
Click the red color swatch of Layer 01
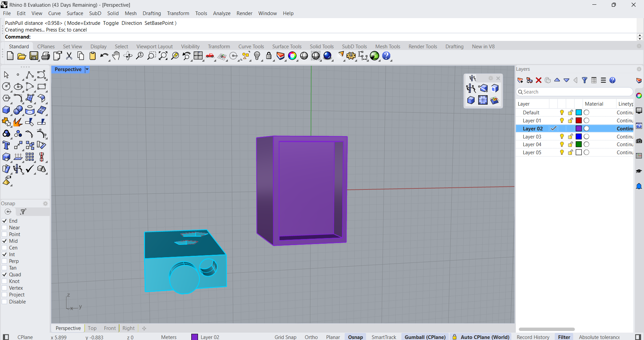point(579,121)
